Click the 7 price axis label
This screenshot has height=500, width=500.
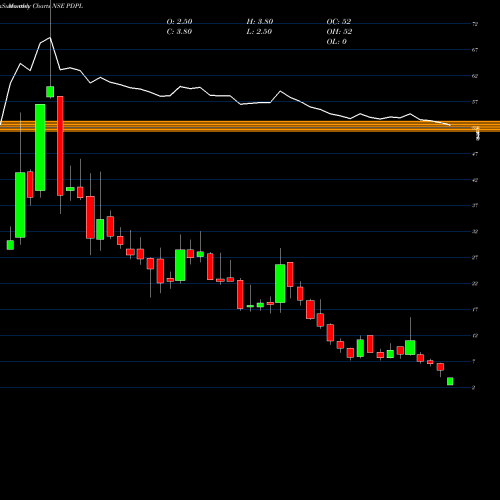tap(474, 361)
